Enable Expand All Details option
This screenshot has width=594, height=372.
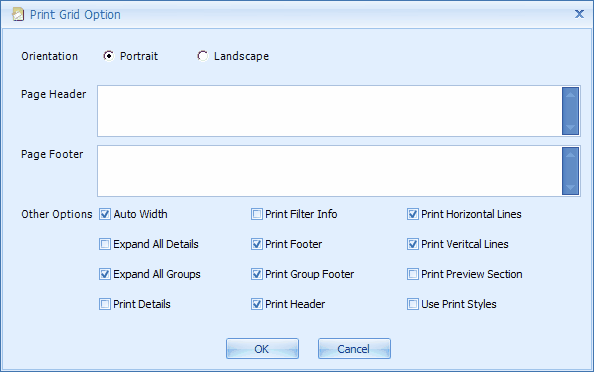tap(105, 244)
